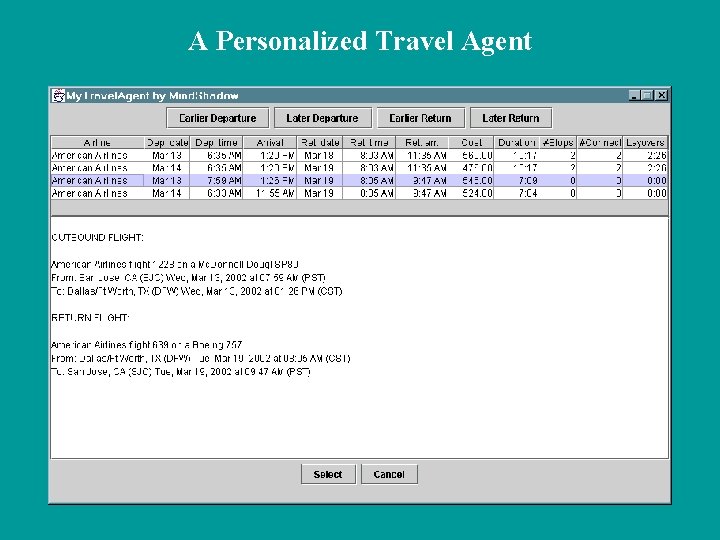Sort by the Dep. date column header

coord(167,142)
